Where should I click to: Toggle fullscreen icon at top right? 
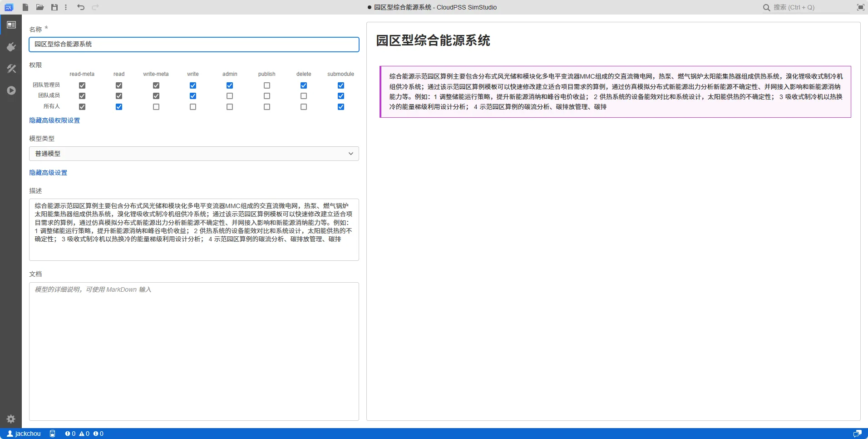point(860,7)
